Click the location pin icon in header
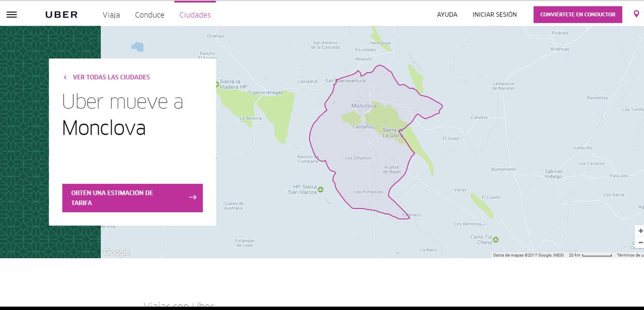 click(x=636, y=14)
